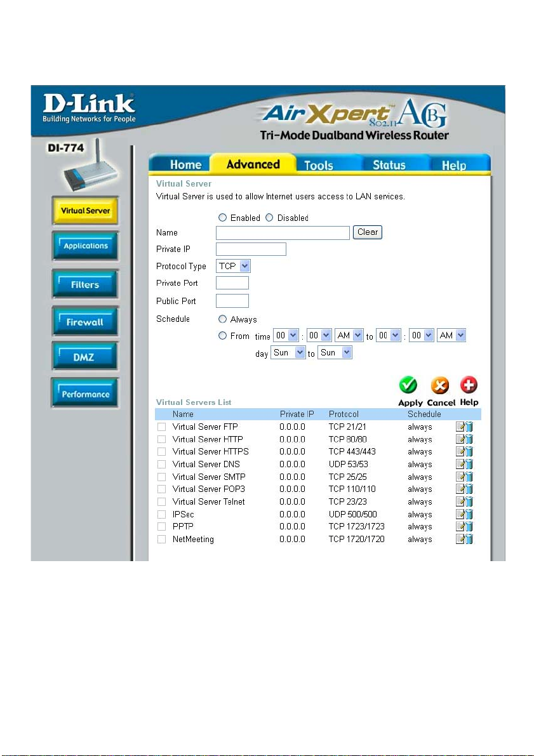Click the Private IP input field
The image size is (534, 756).
pos(251,249)
